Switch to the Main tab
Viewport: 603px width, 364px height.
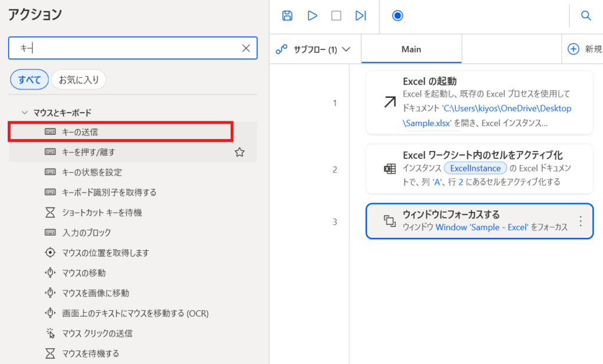pos(412,49)
